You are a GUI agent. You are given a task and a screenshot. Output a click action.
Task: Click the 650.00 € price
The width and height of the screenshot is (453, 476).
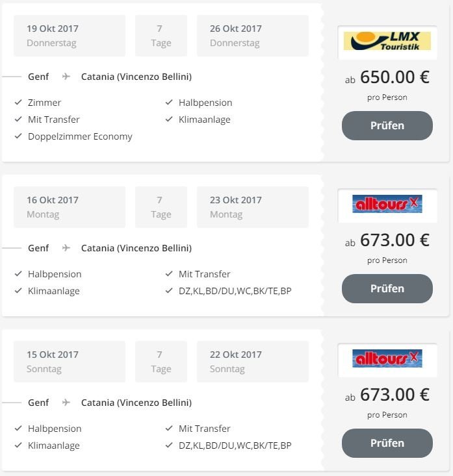pyautogui.click(x=395, y=77)
